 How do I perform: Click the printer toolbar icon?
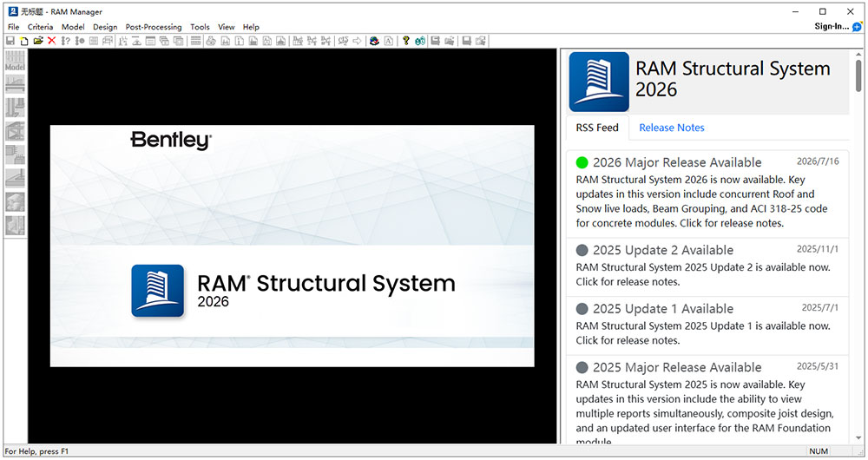click(x=211, y=41)
